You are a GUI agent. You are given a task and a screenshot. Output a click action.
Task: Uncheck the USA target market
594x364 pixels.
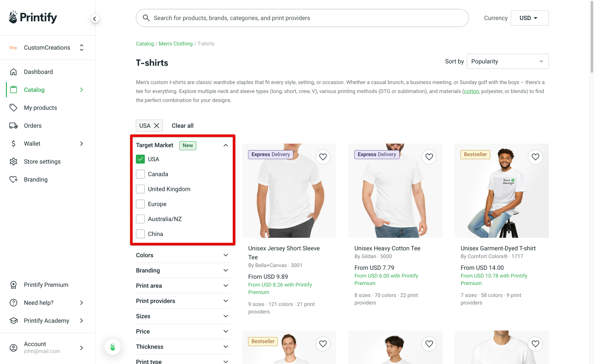click(140, 159)
